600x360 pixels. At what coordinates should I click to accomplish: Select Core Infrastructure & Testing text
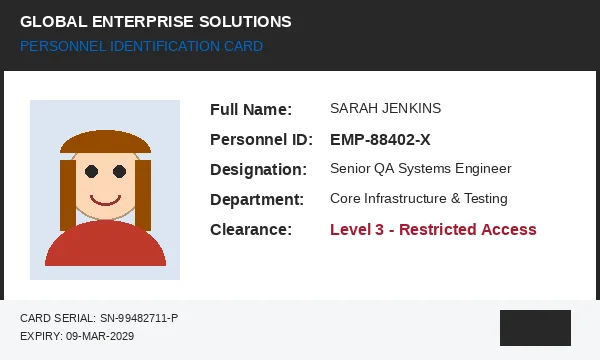(419, 198)
